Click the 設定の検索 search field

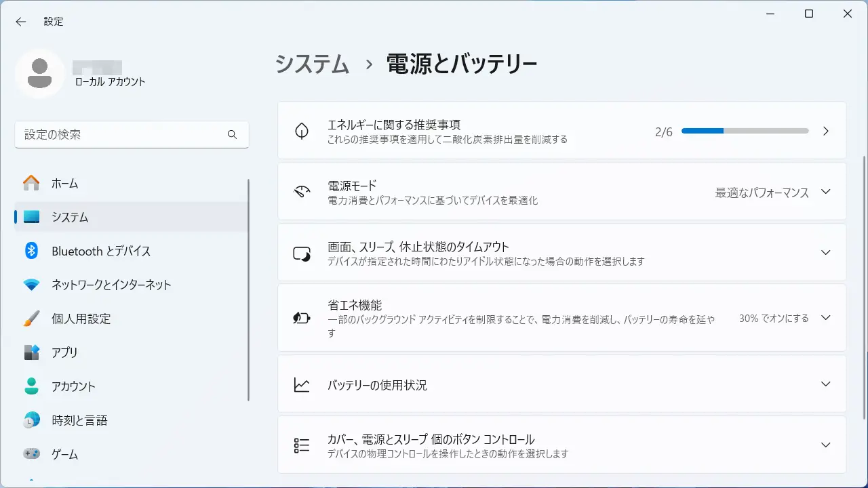click(x=122, y=135)
